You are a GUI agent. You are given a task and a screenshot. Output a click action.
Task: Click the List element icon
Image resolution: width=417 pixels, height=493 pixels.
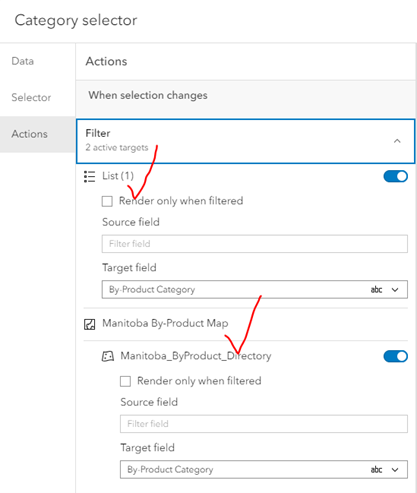pyautogui.click(x=89, y=176)
